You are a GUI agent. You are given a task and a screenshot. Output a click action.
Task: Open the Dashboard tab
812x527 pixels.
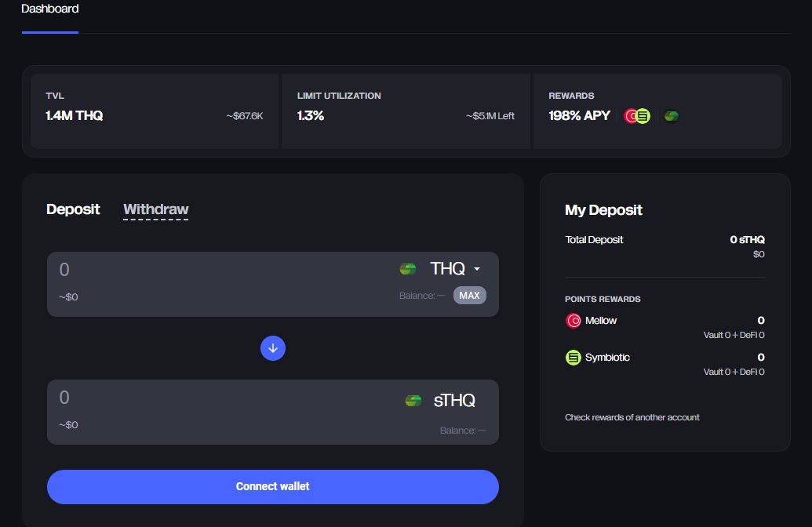49,9
